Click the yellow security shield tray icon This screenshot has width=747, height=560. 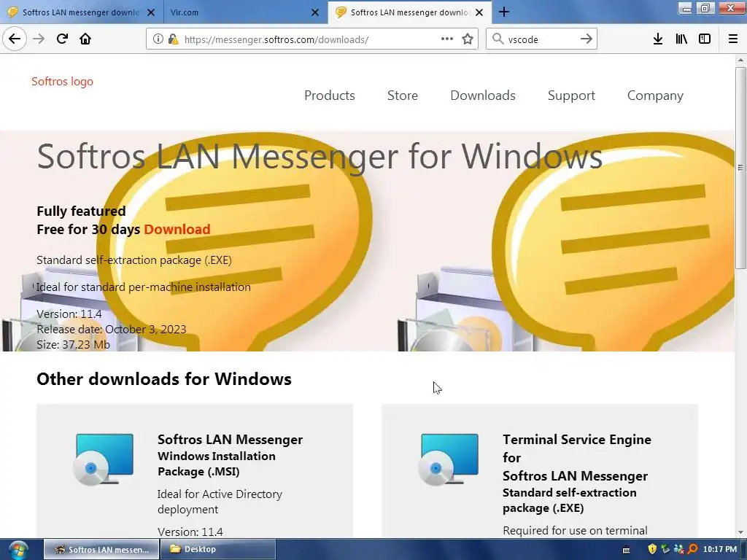[652, 549]
